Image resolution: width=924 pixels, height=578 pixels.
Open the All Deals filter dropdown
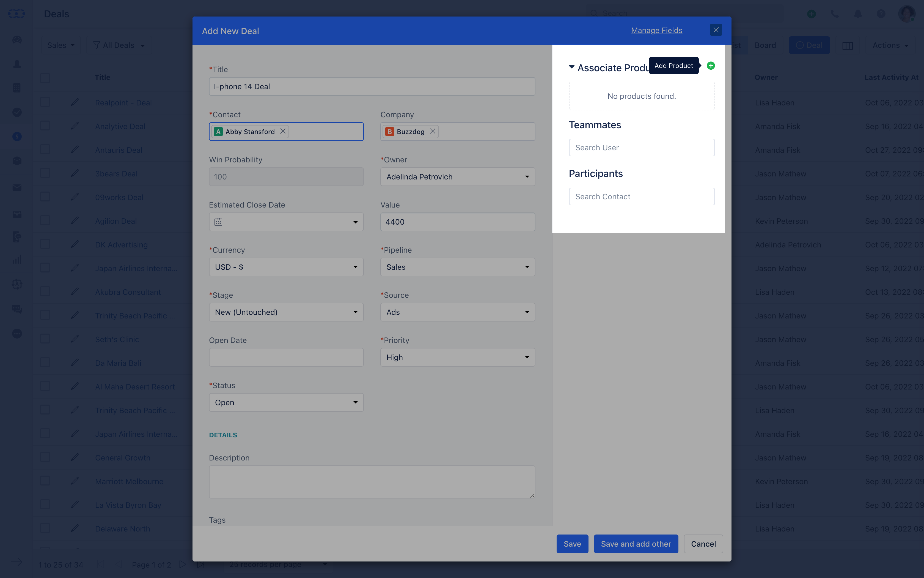coord(119,45)
